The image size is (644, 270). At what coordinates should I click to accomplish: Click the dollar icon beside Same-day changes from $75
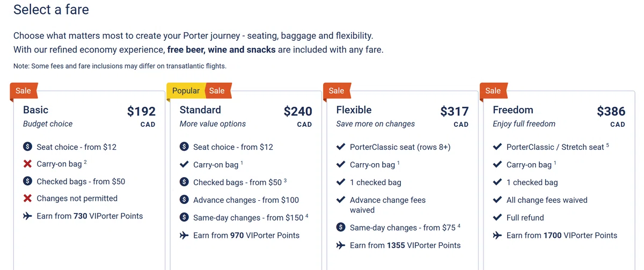pyautogui.click(x=341, y=228)
